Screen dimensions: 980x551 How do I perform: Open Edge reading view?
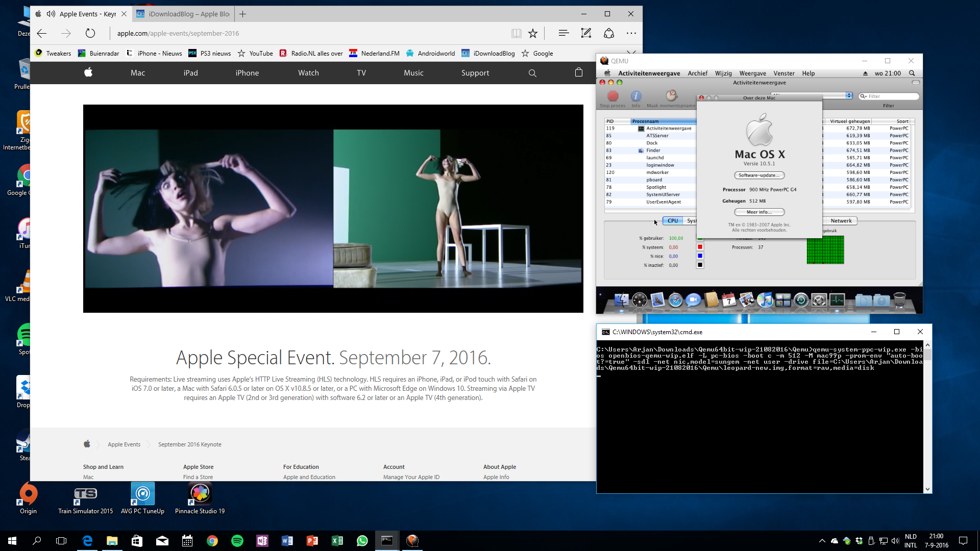[x=516, y=33]
